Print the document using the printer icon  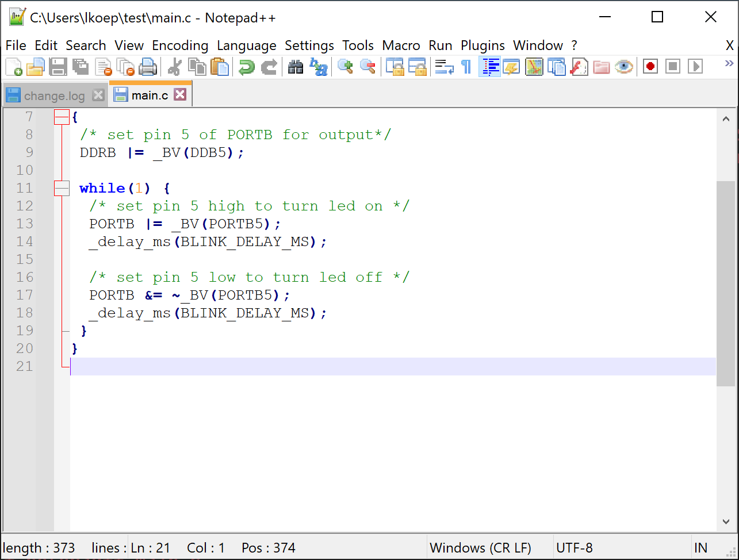[x=148, y=67]
